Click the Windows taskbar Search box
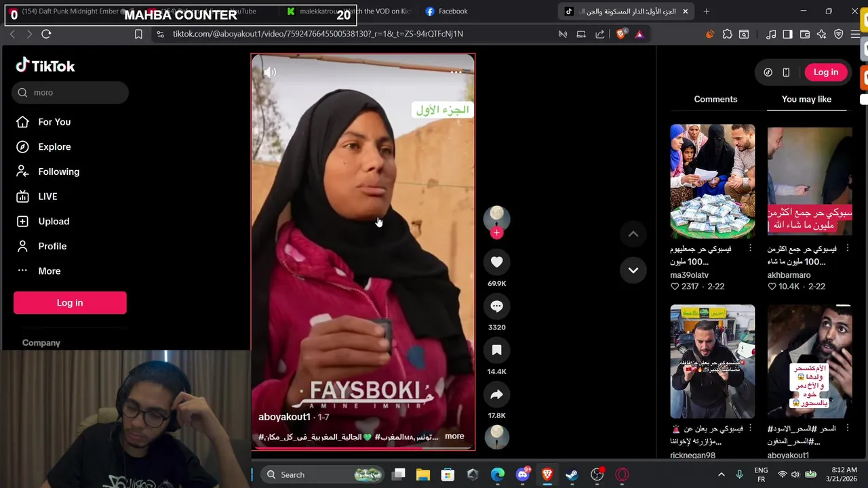Viewport: 868px width, 488px height. 322,475
